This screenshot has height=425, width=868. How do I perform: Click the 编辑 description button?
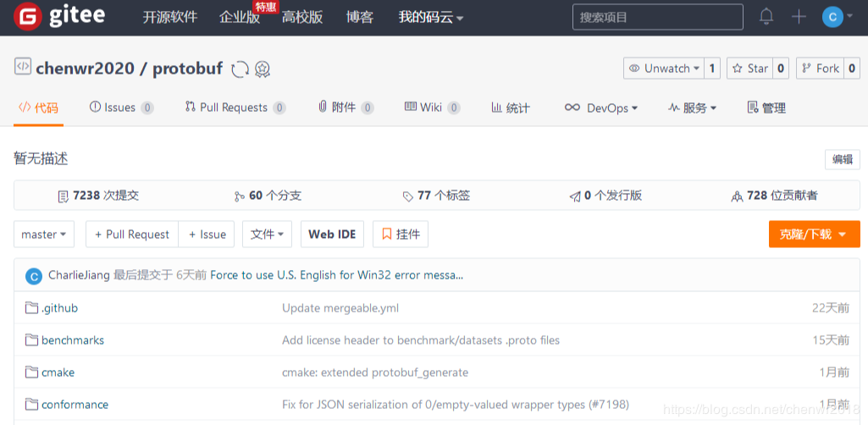pyautogui.click(x=843, y=159)
